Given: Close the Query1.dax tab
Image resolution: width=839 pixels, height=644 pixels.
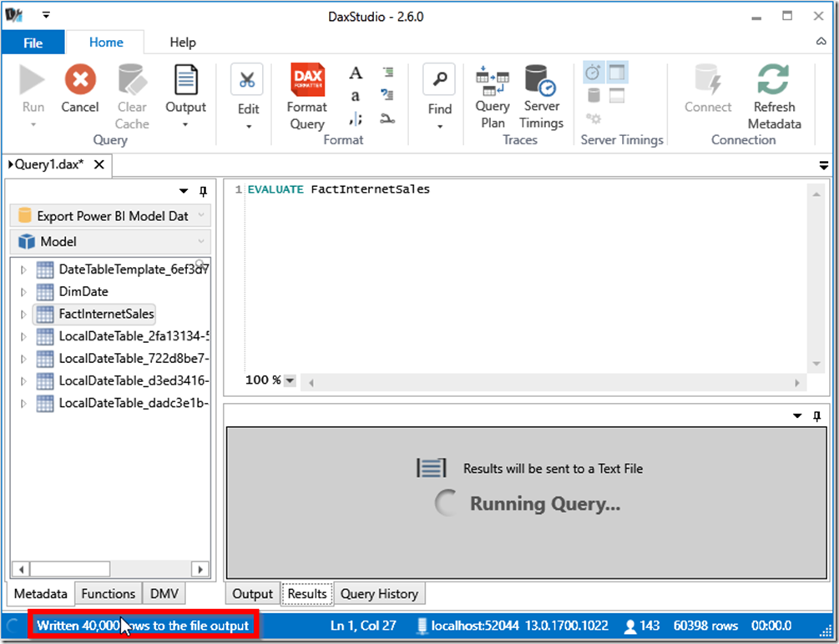Looking at the screenshot, I should tap(99, 164).
